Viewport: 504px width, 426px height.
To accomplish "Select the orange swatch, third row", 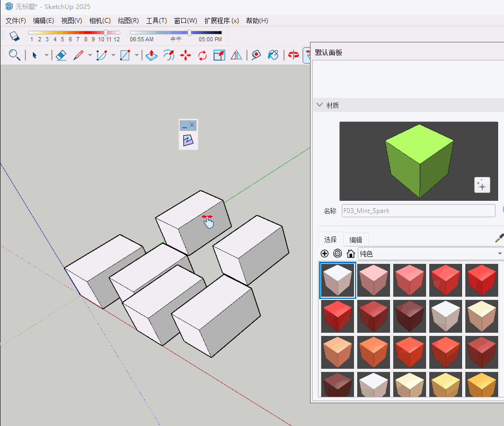I will click(x=374, y=352).
